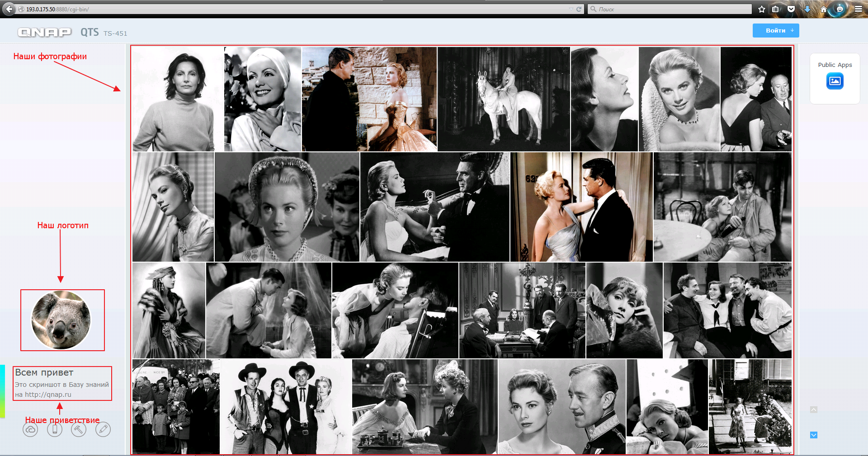Image resolution: width=868 pixels, height=456 pixels.
Task: Open color photo of couple by stone wall
Action: pos(369,99)
